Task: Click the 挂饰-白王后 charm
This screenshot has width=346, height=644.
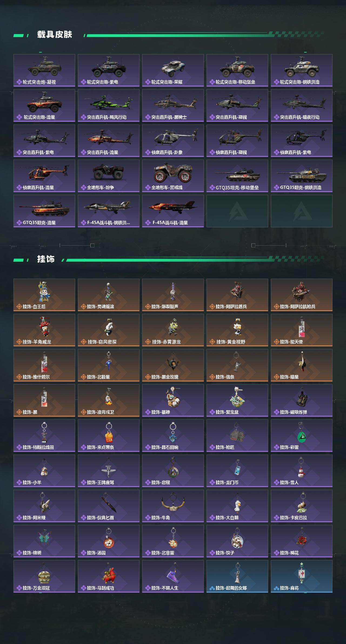Action: pyautogui.click(x=44, y=295)
